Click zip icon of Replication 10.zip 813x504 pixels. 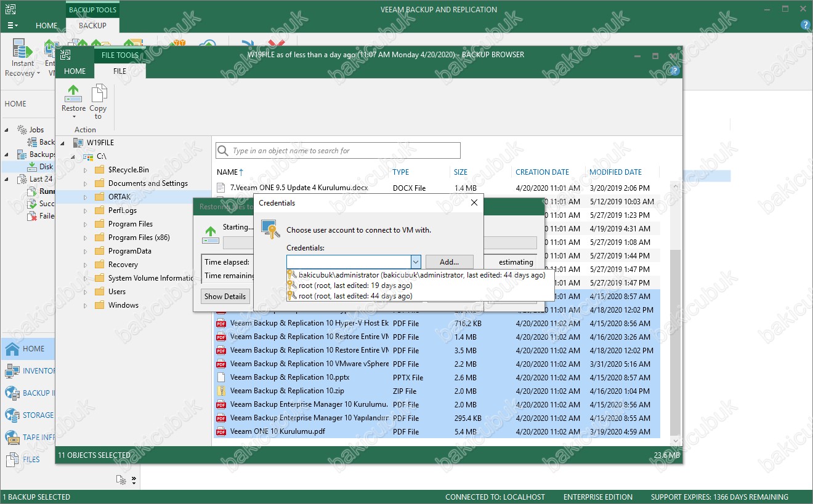point(222,391)
